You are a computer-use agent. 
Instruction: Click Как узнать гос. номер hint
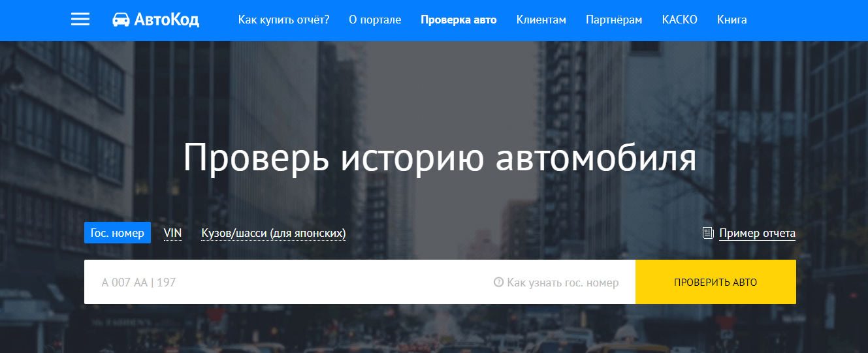(x=562, y=283)
